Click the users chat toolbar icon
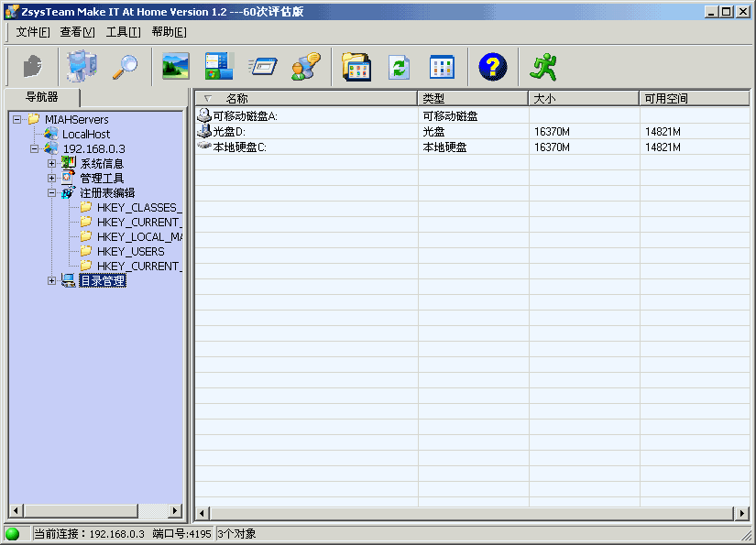Screen dimensions: 756x545 pyautogui.click(x=305, y=67)
